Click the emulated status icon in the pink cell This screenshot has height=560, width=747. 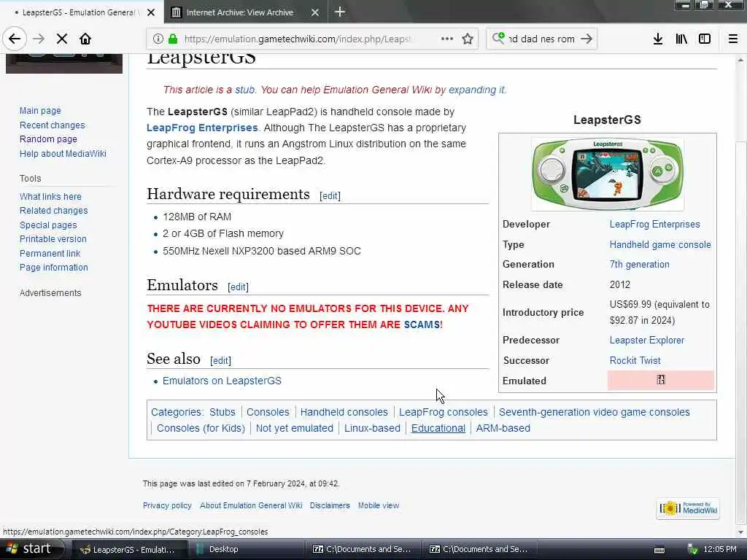point(661,379)
